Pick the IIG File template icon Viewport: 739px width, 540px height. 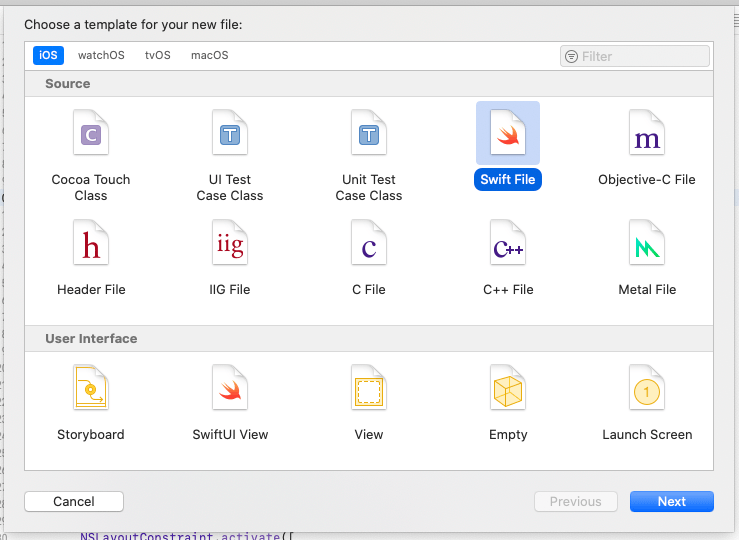pyautogui.click(x=230, y=244)
